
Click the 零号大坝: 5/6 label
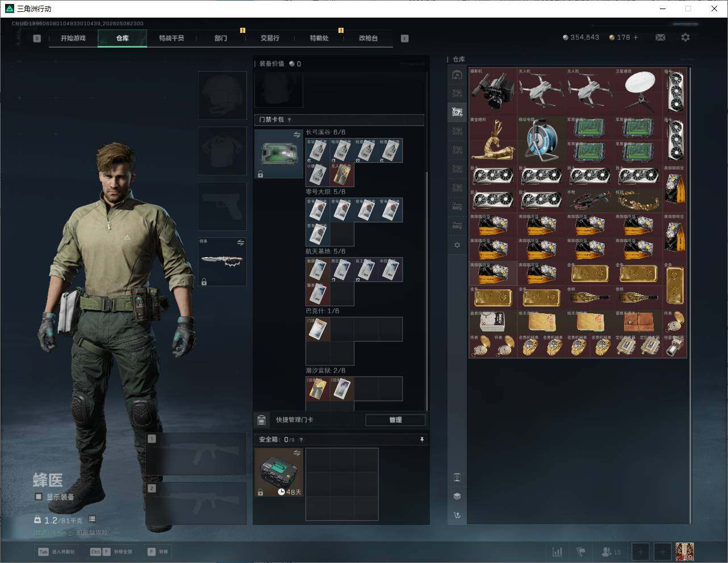tap(325, 192)
